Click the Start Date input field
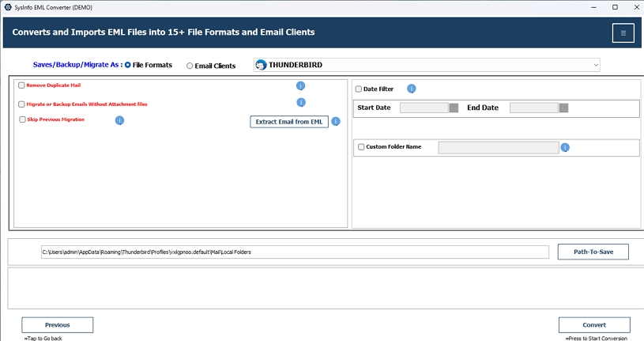Viewport: 644px width, 341px height. (424, 108)
